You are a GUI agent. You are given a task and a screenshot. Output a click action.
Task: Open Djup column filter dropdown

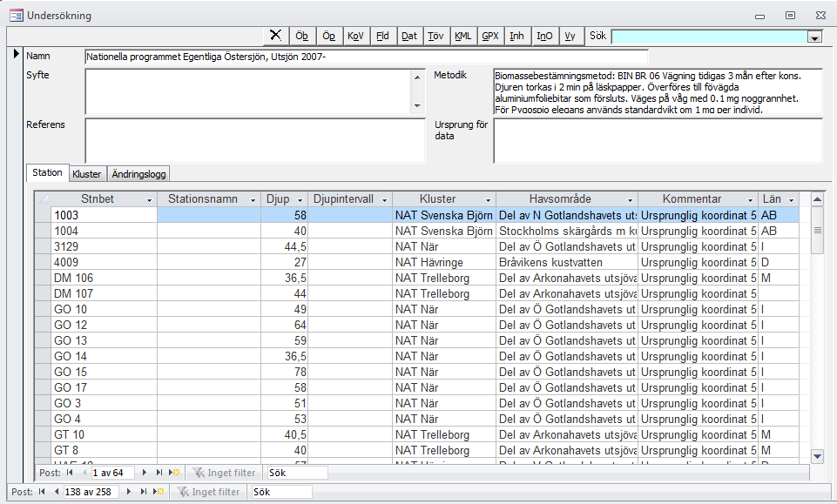pyautogui.click(x=300, y=200)
